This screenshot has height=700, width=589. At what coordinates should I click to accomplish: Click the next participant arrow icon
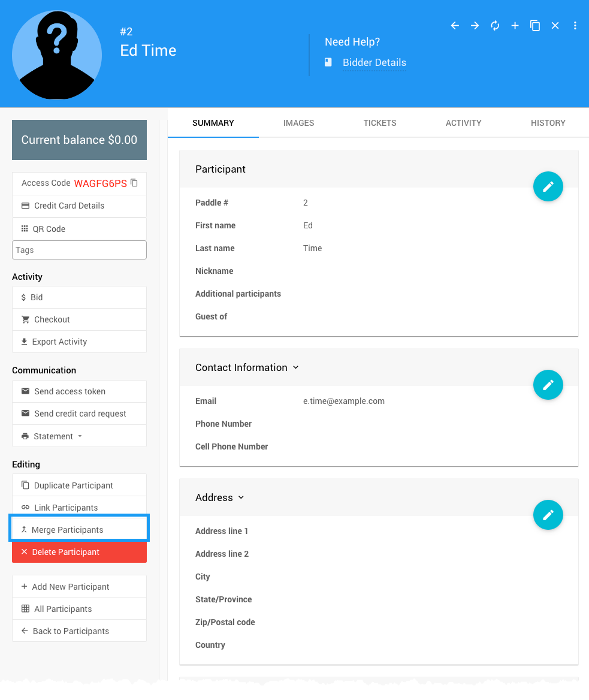tap(475, 26)
